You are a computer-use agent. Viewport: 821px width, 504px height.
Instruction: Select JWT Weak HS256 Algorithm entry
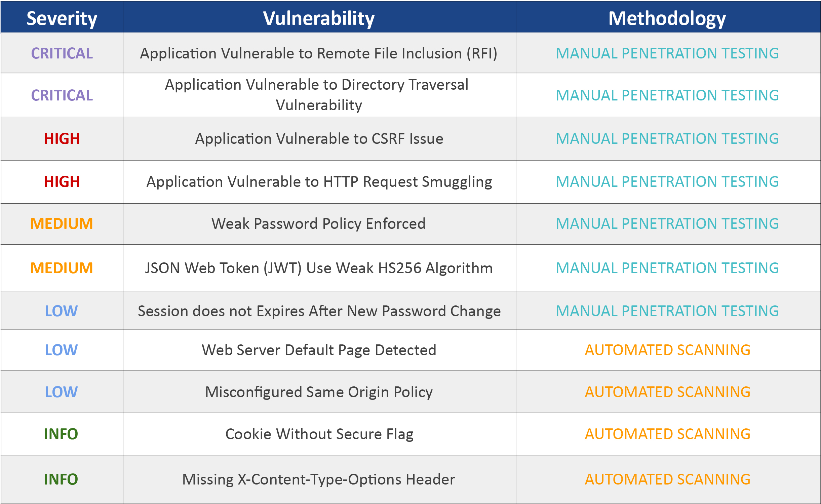point(319,268)
